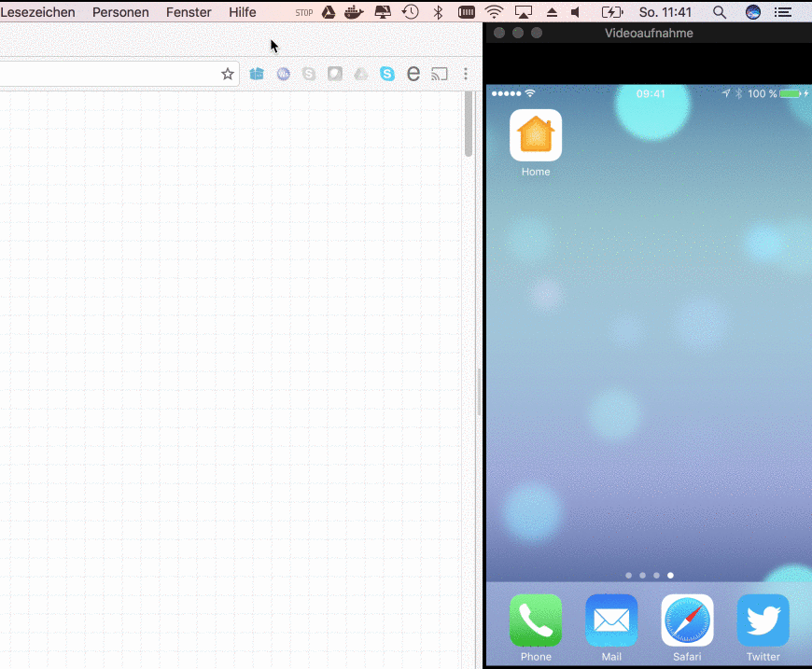Image resolution: width=812 pixels, height=669 pixels.
Task: Tap the Phone app in the dock
Action: click(536, 620)
